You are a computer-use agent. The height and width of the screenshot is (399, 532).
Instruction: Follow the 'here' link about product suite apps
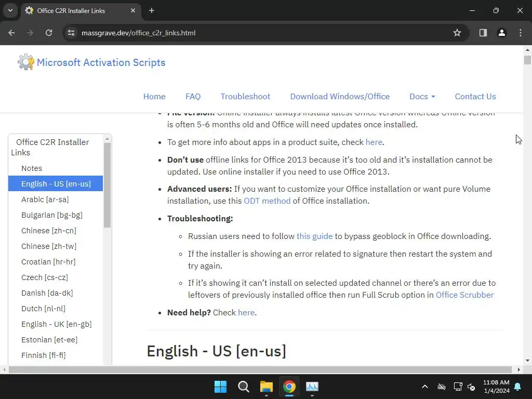[374, 142]
